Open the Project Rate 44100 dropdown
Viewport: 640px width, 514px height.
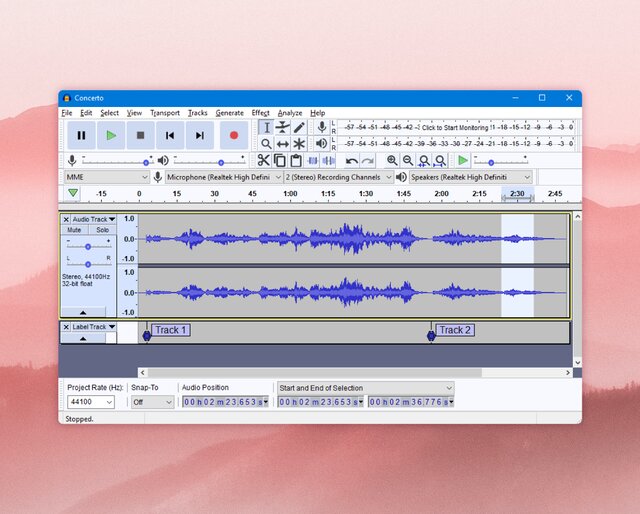91,402
